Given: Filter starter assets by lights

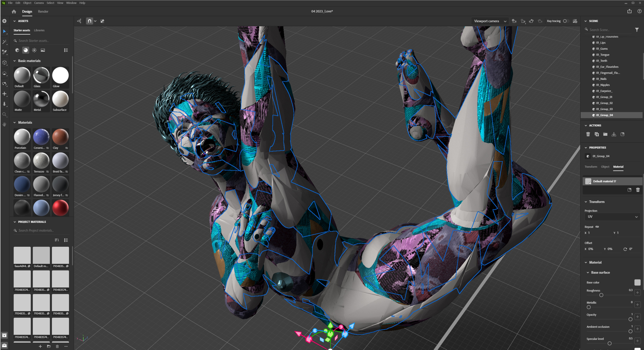Looking at the screenshot, I should click(x=34, y=50).
